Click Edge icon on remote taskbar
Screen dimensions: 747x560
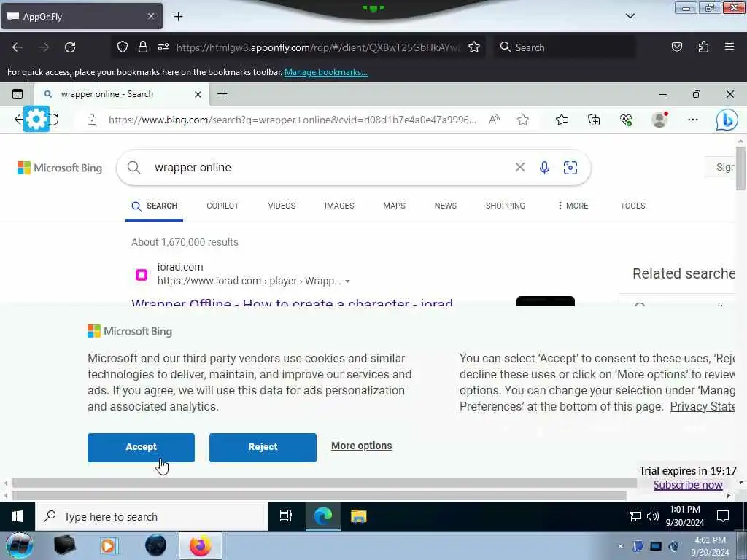[322, 516]
